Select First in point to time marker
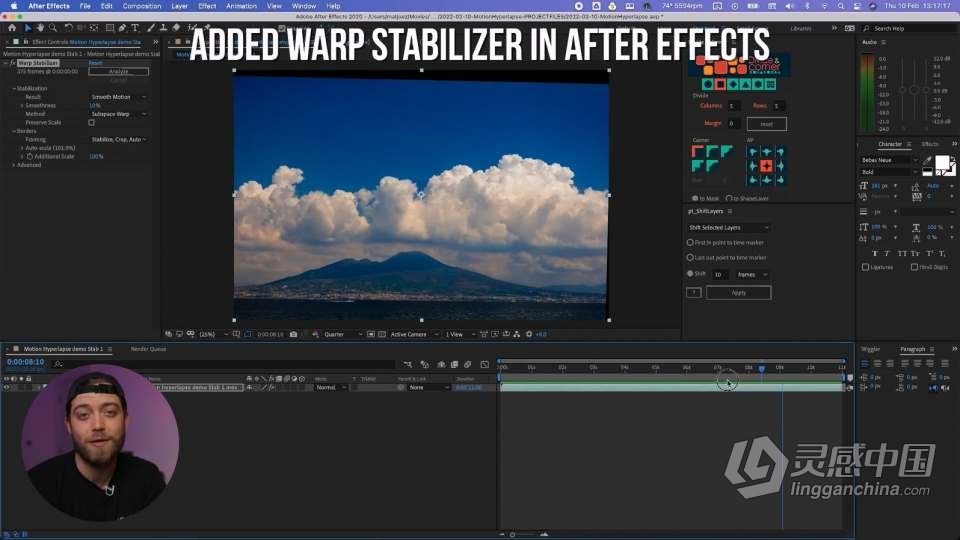This screenshot has height=540, width=960. [690, 242]
